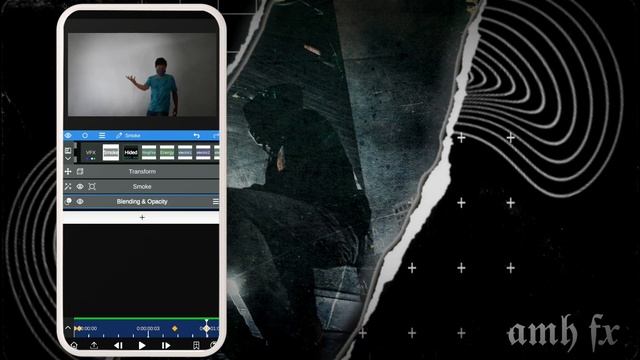The image size is (640, 360).
Task: Tap the focus frame icon on Smoke row
Action: tap(92, 187)
